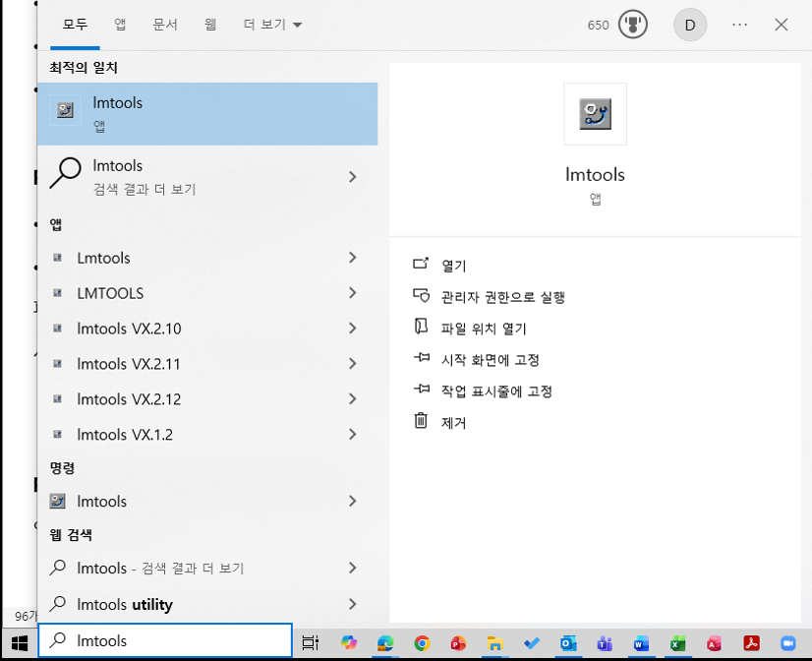Expand lmtools VX.1.2 chevron
812x661 pixels.
353,434
